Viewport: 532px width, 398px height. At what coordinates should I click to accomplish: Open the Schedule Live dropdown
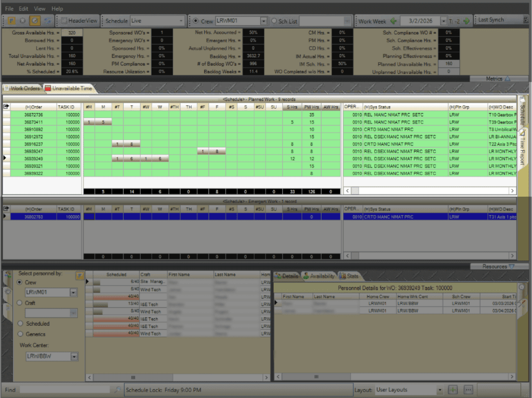point(181,21)
